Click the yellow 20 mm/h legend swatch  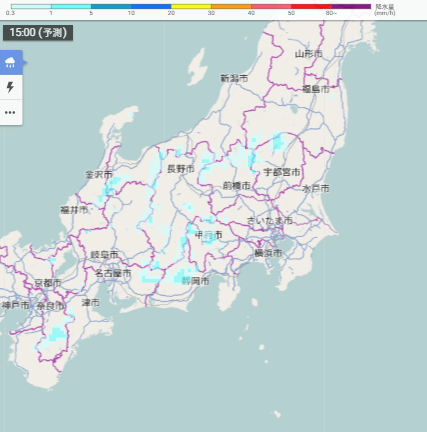191,6
